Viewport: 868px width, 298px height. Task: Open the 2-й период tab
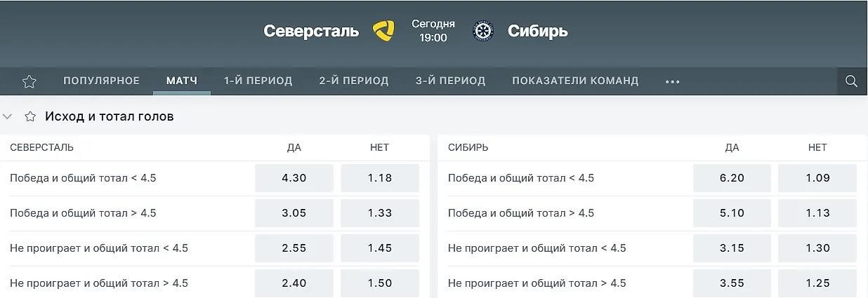(x=354, y=81)
